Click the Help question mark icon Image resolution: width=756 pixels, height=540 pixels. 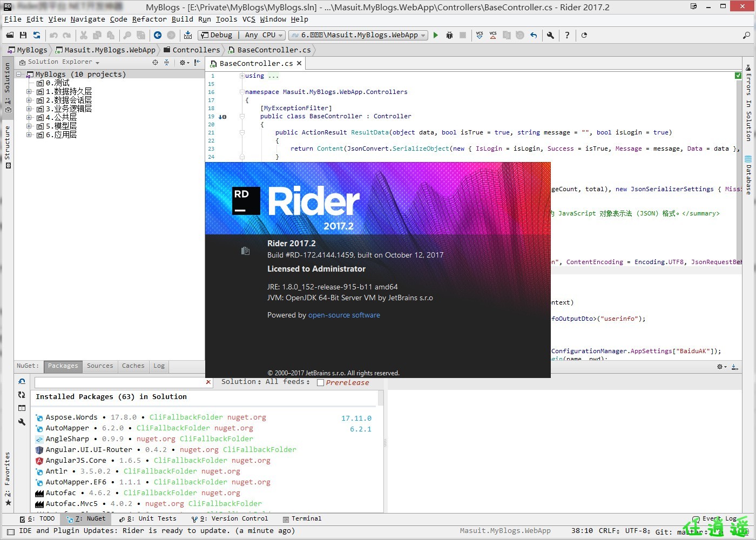coord(567,35)
